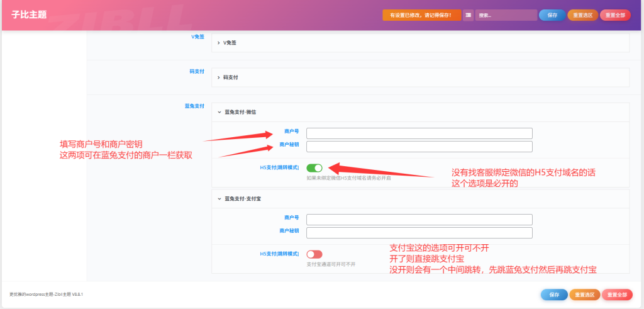Click the 子比主题 title
Viewport: 644px width, 309px height.
pyautogui.click(x=29, y=15)
